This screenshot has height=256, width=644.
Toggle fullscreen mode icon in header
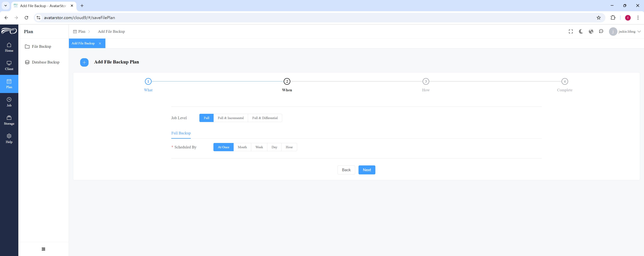tap(571, 31)
